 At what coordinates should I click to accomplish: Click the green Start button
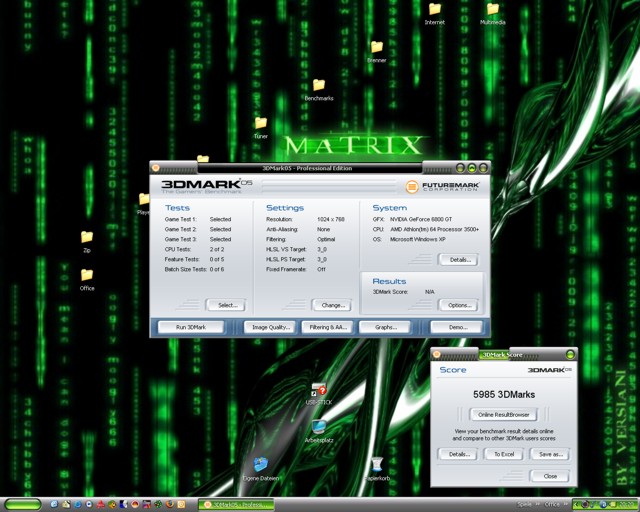[x=22, y=504]
